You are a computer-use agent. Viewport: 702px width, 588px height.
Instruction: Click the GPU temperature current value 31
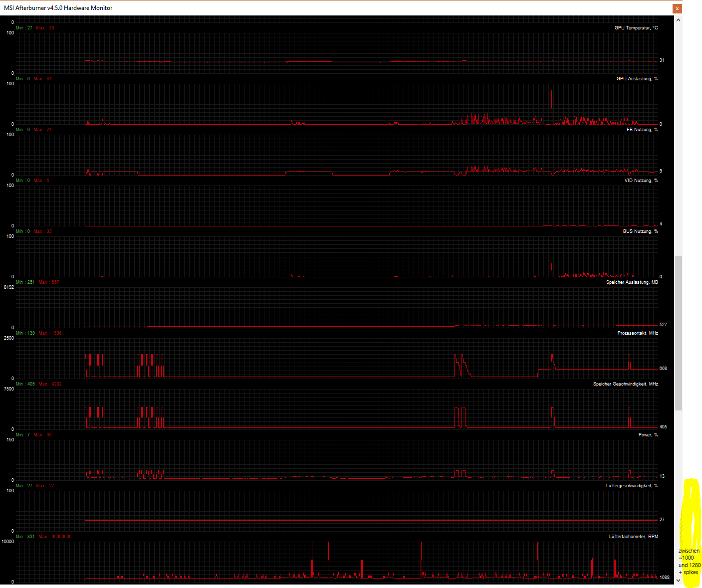tap(662, 60)
